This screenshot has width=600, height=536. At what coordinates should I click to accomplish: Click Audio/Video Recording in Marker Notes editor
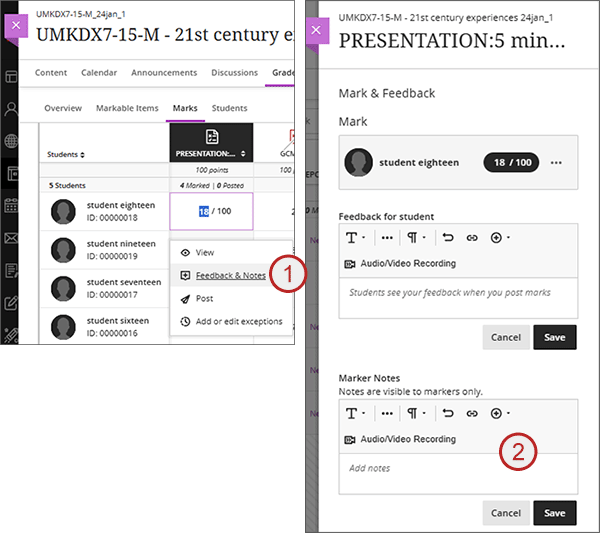[400, 439]
